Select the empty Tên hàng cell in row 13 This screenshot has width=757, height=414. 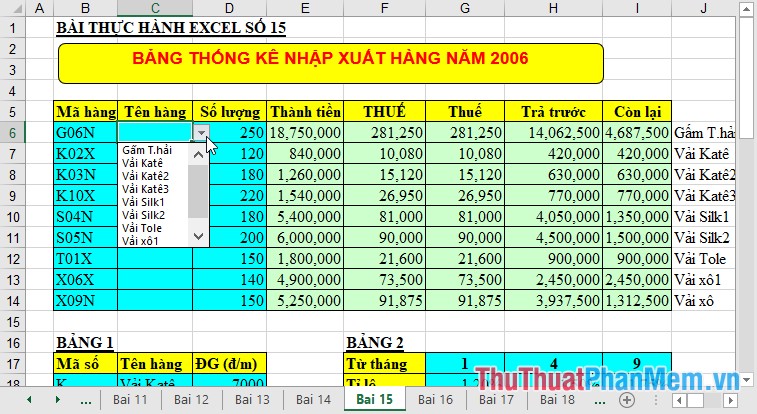tap(155, 279)
